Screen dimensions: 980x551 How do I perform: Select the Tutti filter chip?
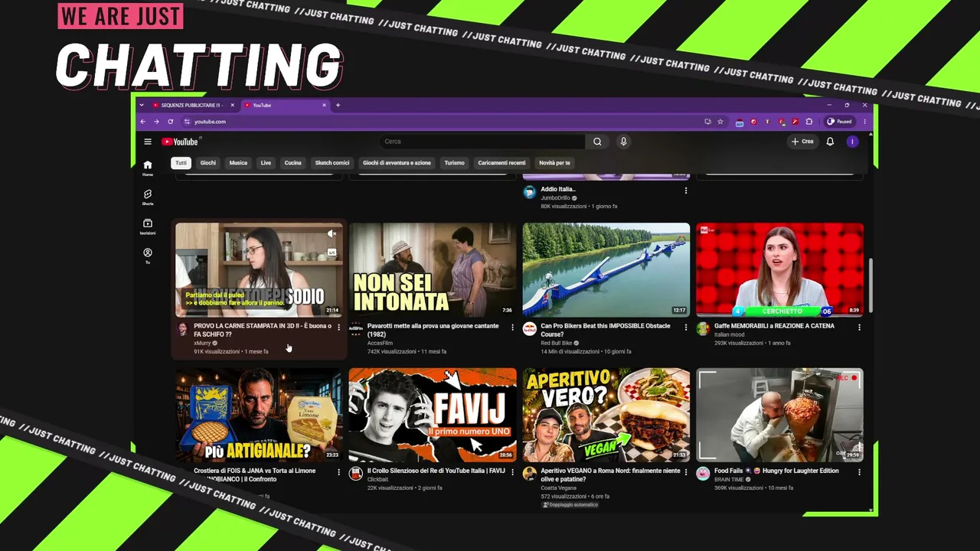click(181, 163)
